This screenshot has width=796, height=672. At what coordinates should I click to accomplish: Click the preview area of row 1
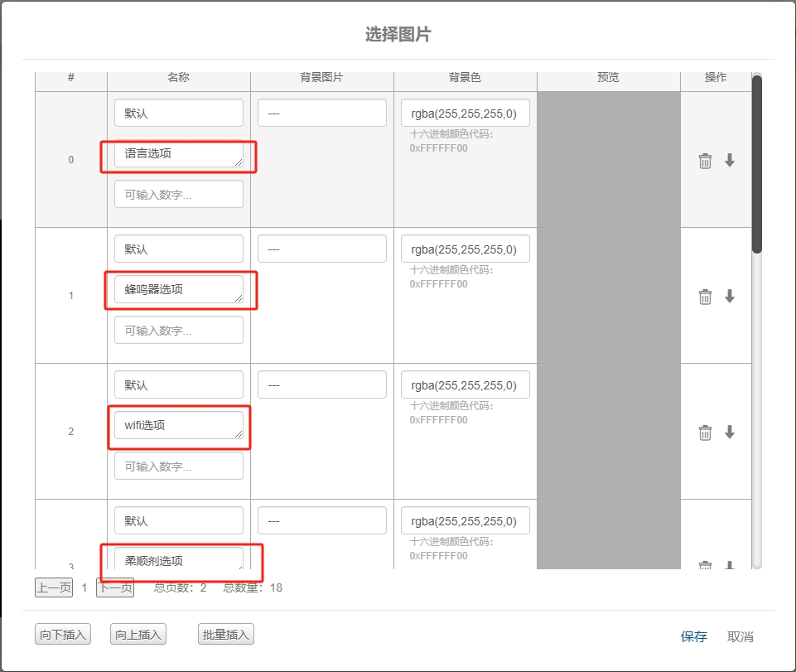tap(608, 296)
